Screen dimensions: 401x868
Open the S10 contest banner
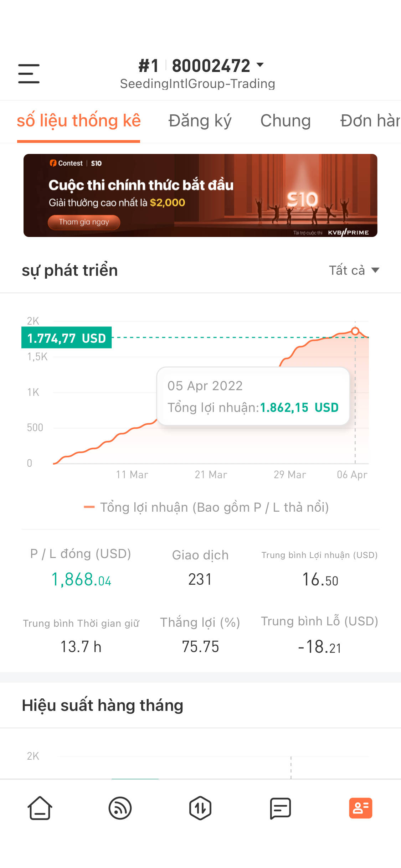click(200, 195)
